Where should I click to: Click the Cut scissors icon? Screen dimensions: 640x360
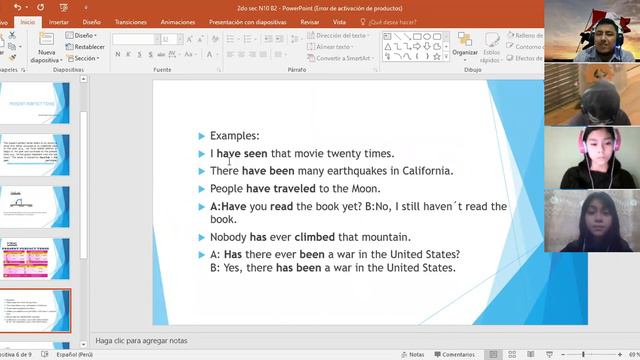click(12, 36)
